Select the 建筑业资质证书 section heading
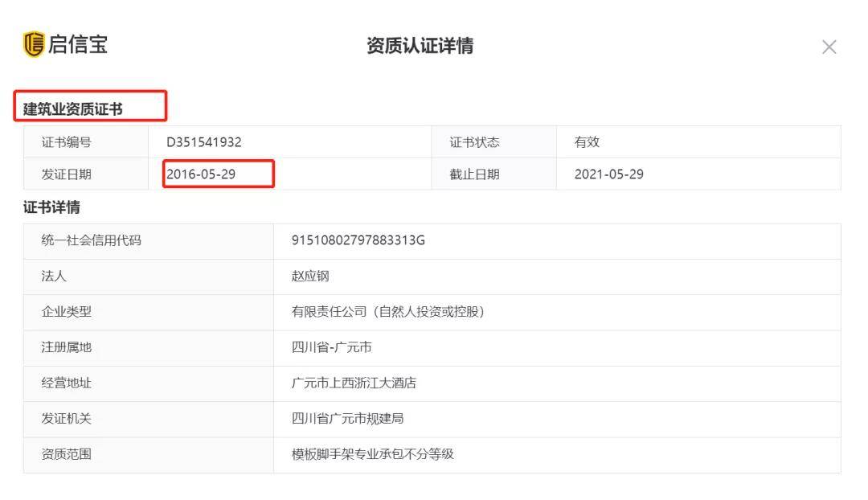The height and width of the screenshot is (500, 868). pos(72,109)
